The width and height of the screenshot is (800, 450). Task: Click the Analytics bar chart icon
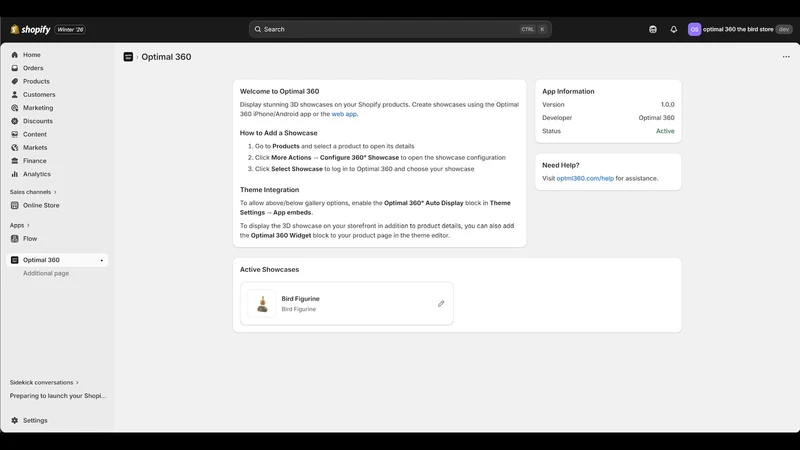[x=15, y=174]
